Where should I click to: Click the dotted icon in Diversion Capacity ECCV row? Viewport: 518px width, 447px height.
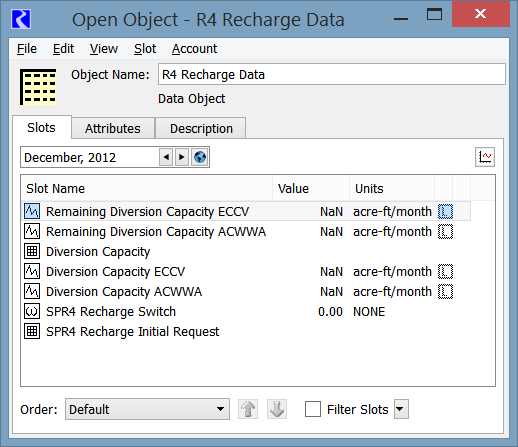pos(445,271)
